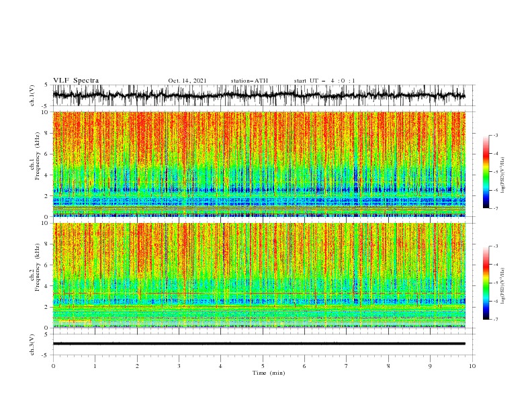Click time axis tick label "1" at bottom
532x411 pixels.
(x=95, y=366)
